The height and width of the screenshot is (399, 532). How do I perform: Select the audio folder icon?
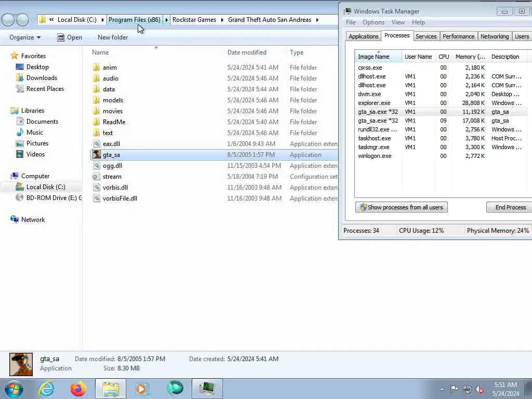tap(97, 78)
